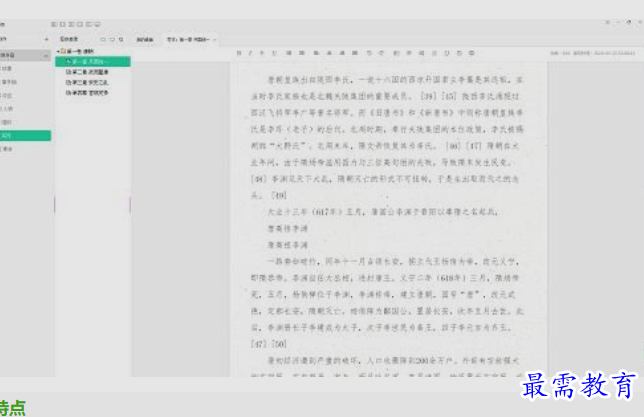Click the restore window button at top right

[628, 23]
